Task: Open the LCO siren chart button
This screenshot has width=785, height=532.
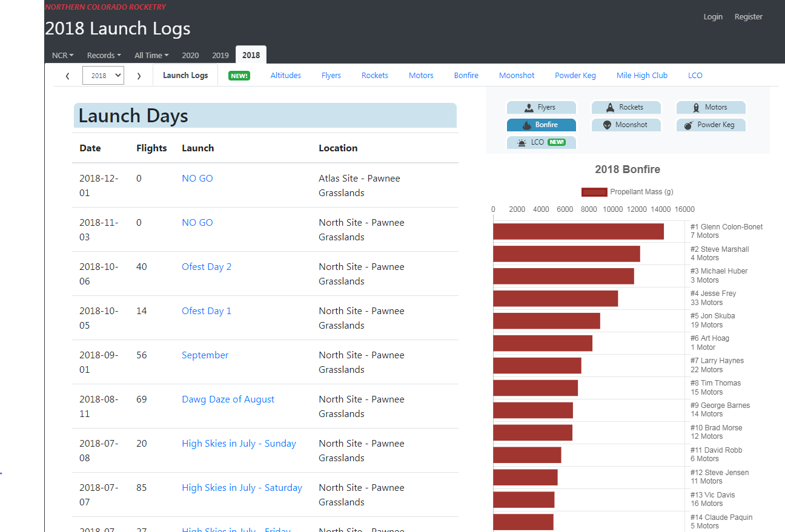Action: pyautogui.click(x=541, y=142)
